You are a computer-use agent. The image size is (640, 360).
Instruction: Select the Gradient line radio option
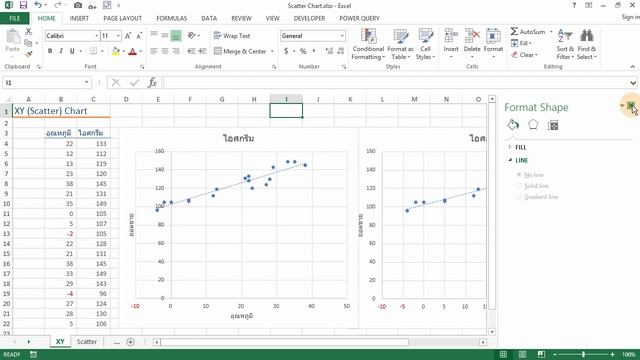click(x=519, y=197)
